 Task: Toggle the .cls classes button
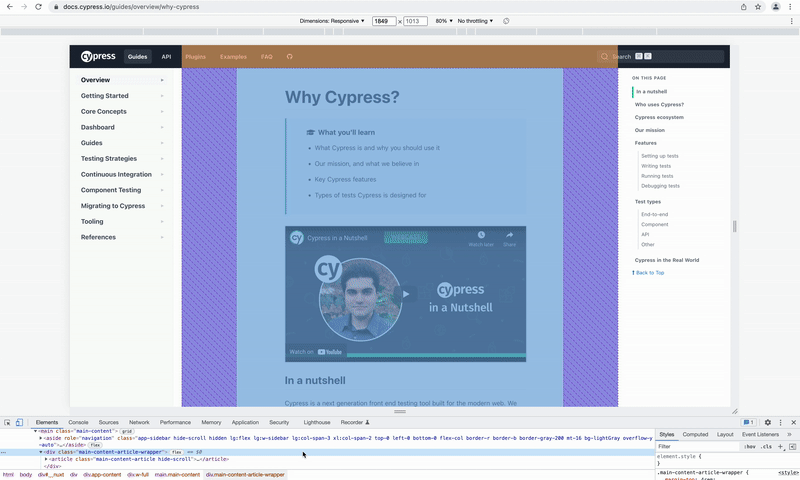click(766, 446)
